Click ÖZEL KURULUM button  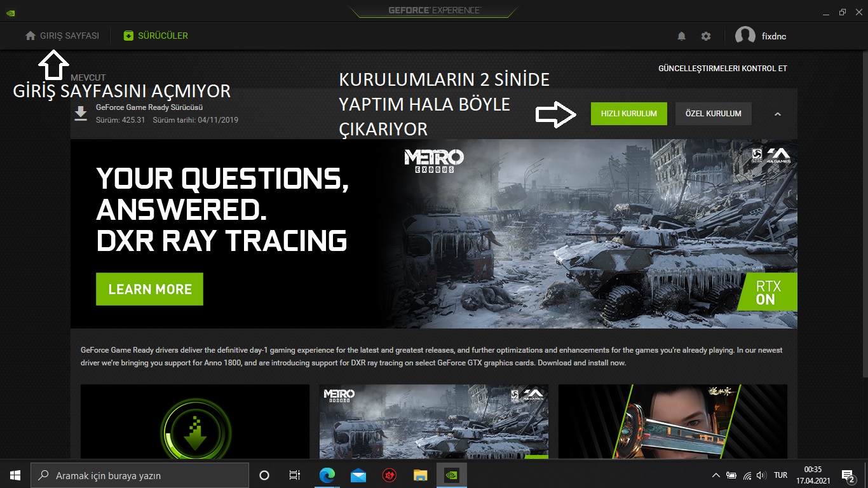714,114
